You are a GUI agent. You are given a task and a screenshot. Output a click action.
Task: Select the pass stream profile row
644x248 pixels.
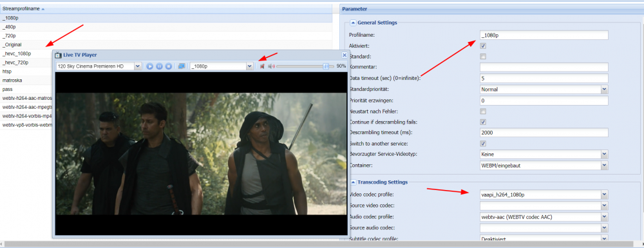coord(26,90)
